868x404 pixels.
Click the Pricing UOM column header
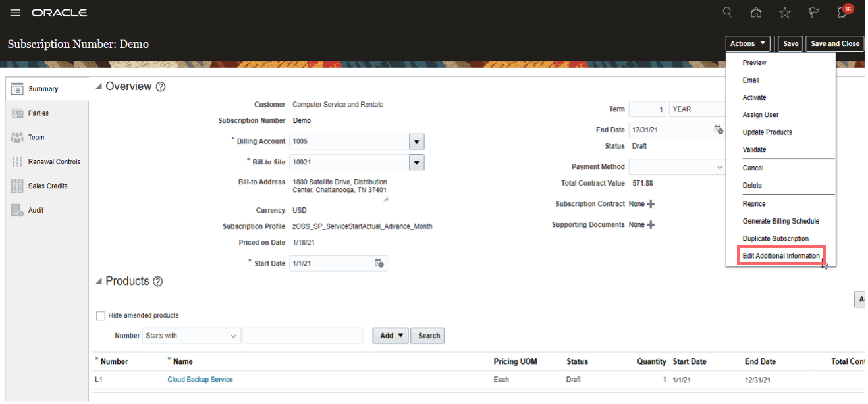[x=515, y=361]
